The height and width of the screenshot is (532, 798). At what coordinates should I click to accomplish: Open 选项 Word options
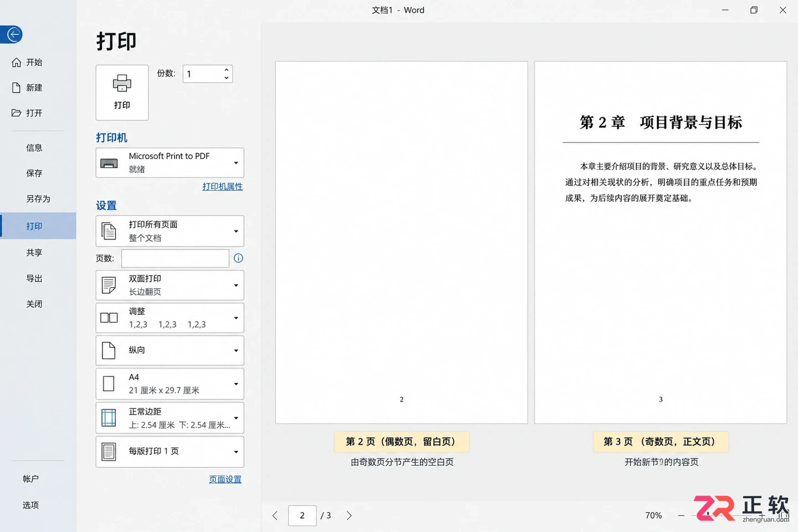pos(31,505)
